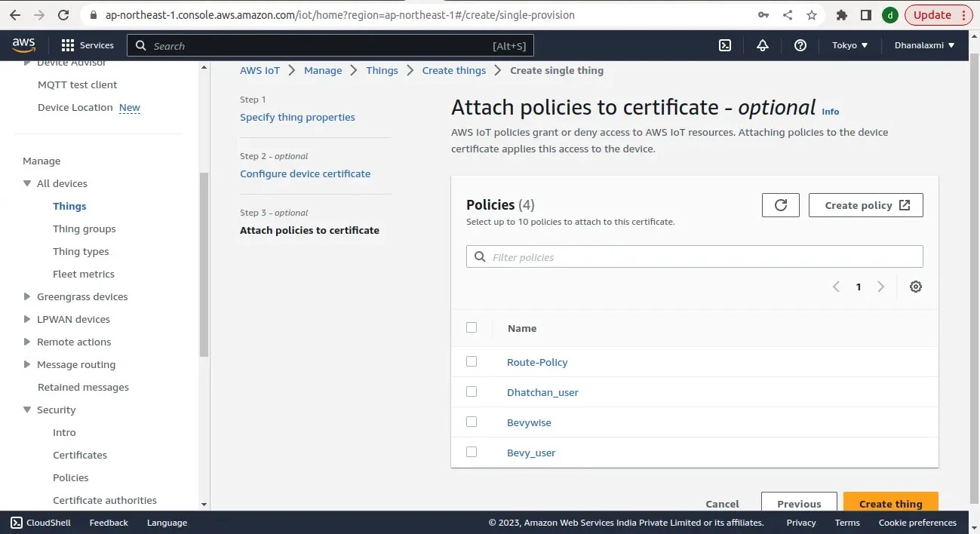The width and height of the screenshot is (980, 534).
Task: Open MQTT test client
Action: (78, 84)
